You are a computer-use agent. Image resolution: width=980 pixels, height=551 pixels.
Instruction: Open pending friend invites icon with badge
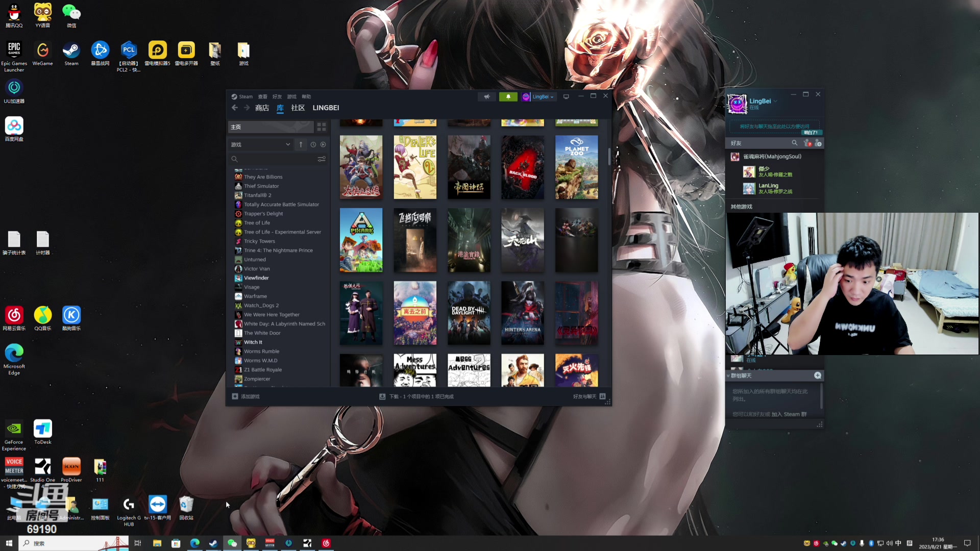pyautogui.click(x=807, y=143)
